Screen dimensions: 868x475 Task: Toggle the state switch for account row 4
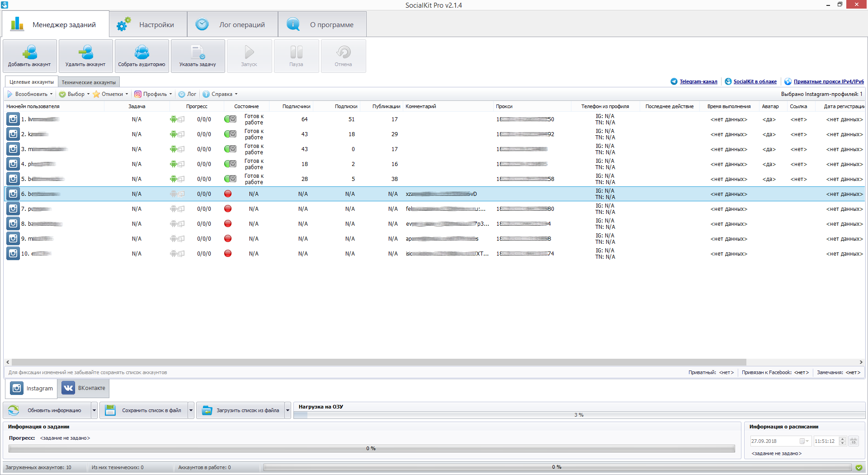(230, 164)
